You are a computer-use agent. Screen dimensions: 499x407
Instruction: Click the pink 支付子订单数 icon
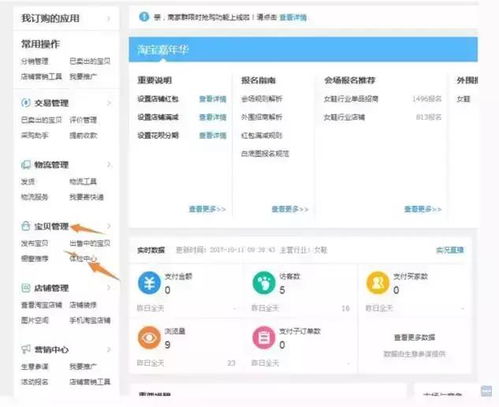tap(264, 338)
